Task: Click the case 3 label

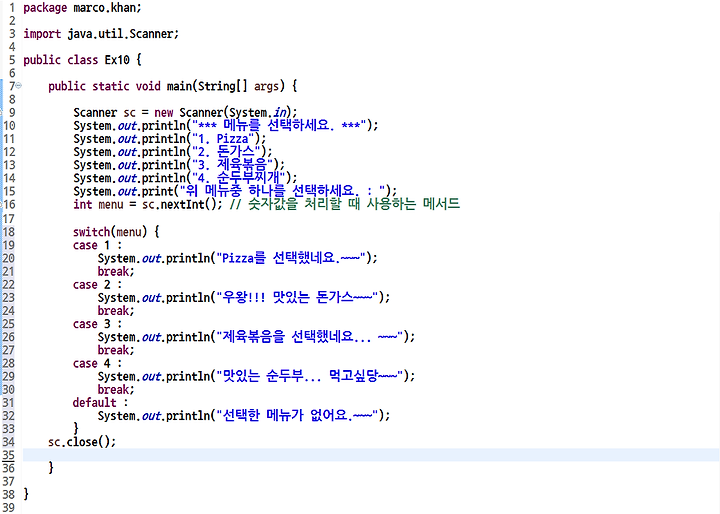Action: click(97, 324)
